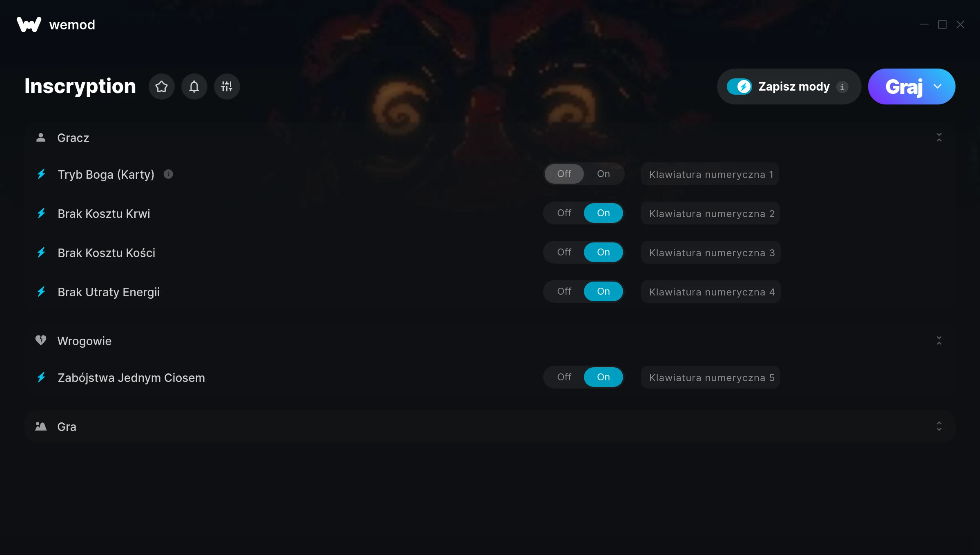This screenshot has height=555, width=980.
Task: Collapse the Wrogowie section
Action: (939, 341)
